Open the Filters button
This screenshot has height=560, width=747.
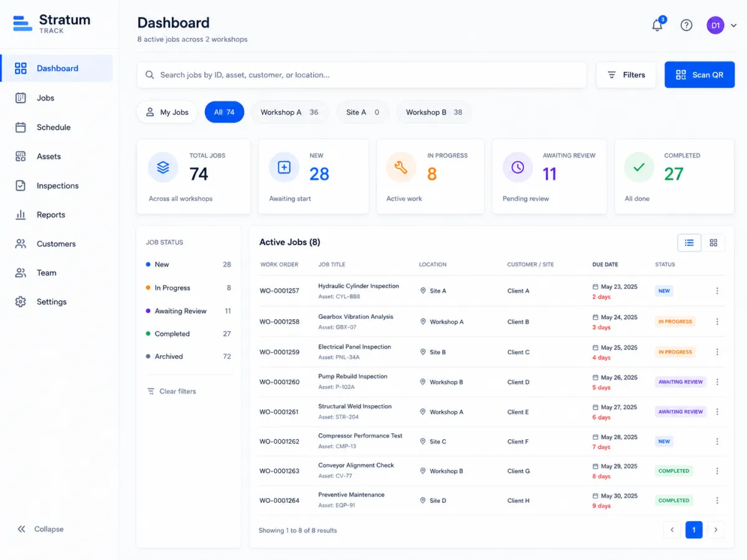(626, 75)
